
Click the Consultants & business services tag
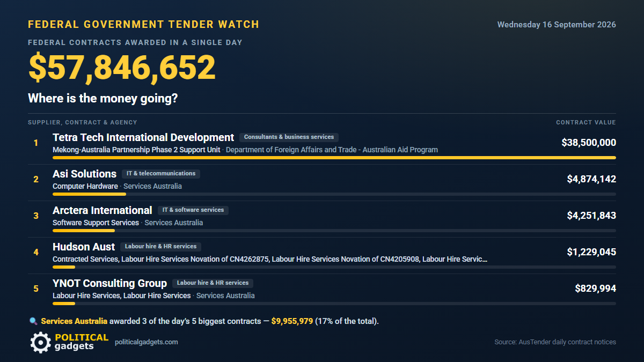(x=289, y=137)
